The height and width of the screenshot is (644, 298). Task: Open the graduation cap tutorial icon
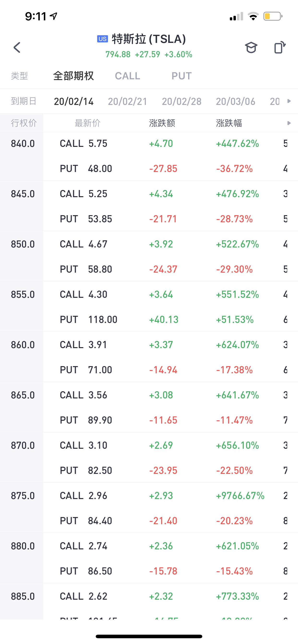point(251,47)
